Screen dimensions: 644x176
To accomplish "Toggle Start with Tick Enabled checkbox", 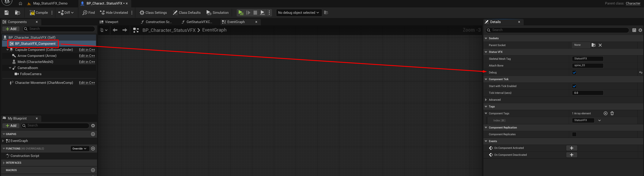I will coord(574,86).
